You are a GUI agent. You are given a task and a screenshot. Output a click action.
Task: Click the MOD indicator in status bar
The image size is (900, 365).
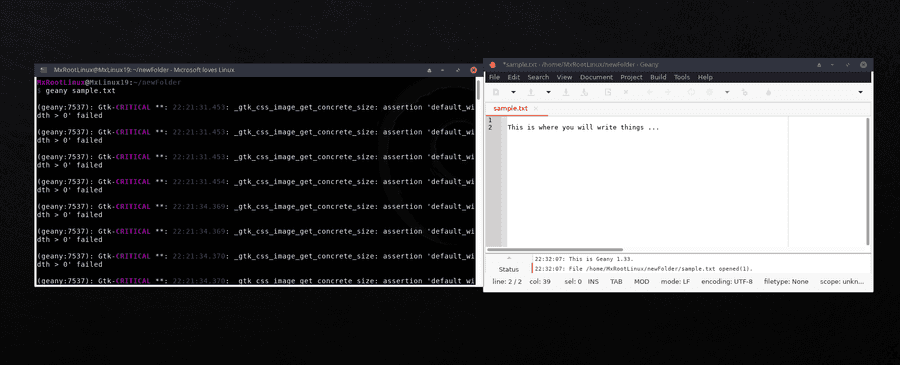[x=641, y=282]
